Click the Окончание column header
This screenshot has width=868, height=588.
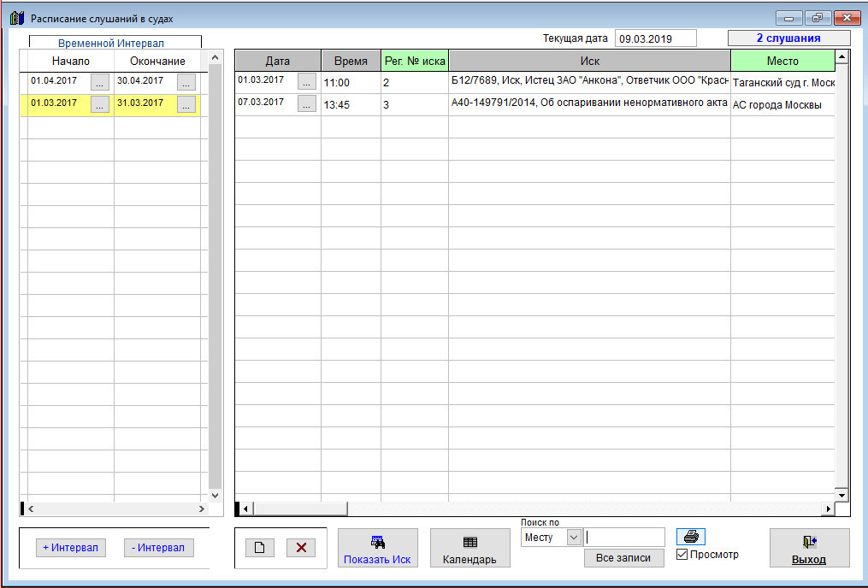(157, 61)
